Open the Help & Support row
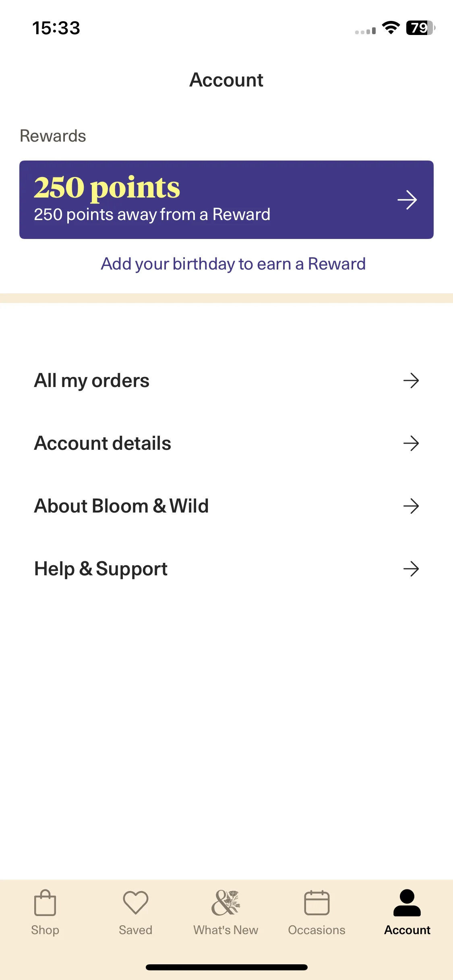The height and width of the screenshot is (980, 453). coord(226,569)
